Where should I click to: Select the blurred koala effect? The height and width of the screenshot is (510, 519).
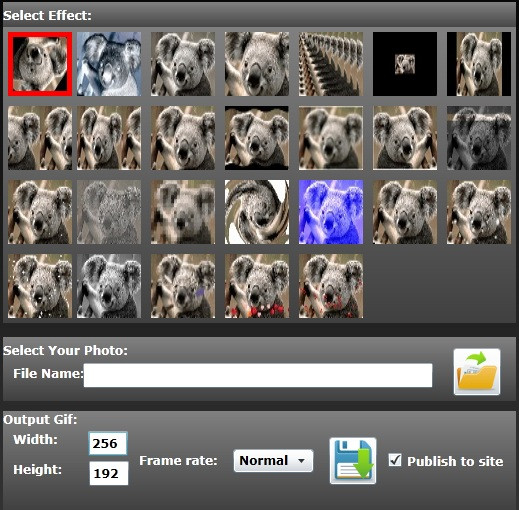coord(331,138)
